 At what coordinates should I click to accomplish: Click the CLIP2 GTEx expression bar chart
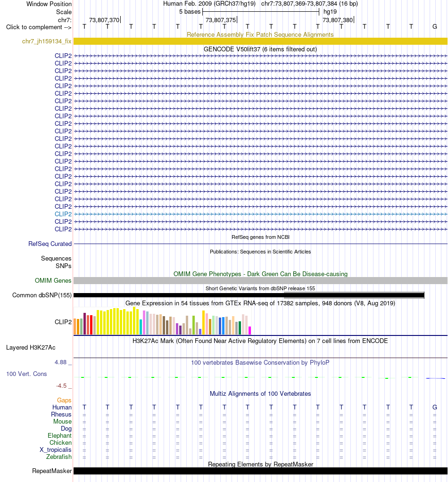click(163, 320)
